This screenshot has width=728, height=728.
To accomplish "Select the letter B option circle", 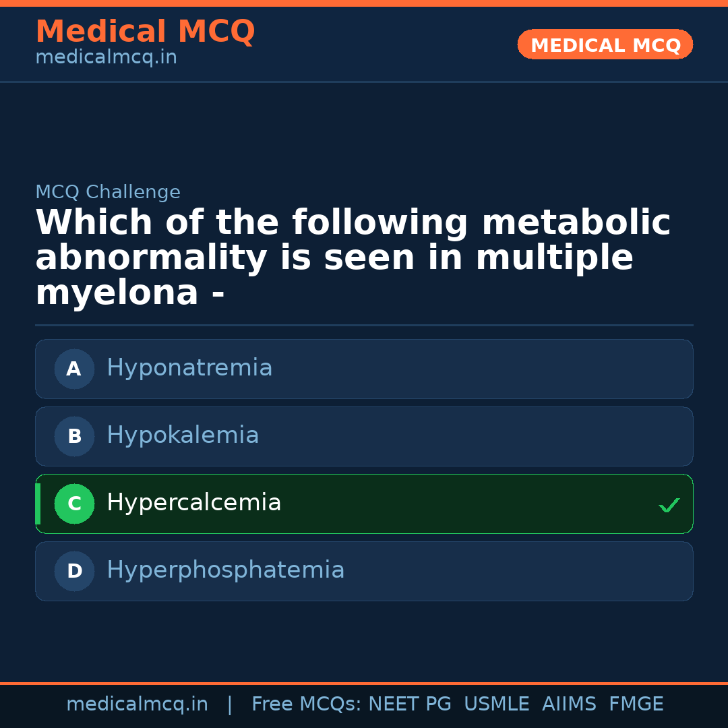I will tap(74, 436).
